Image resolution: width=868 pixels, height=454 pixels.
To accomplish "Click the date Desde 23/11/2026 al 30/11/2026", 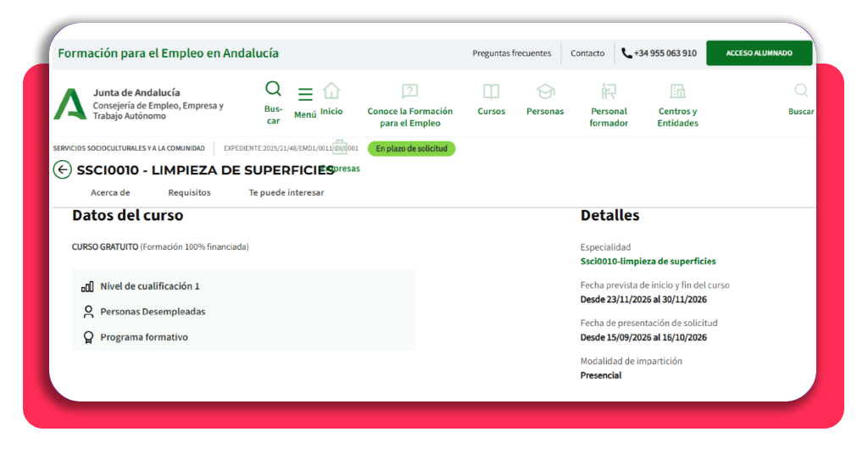I will tap(643, 300).
